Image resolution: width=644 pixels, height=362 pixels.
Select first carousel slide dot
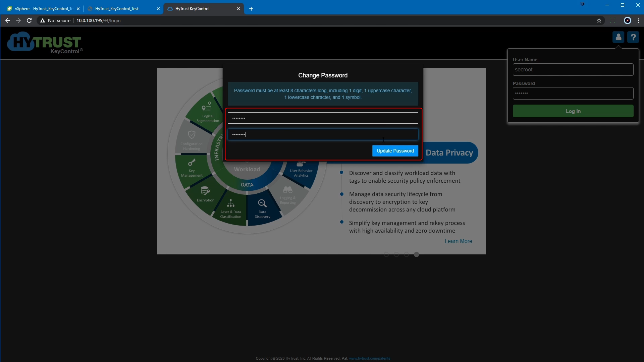386,254
